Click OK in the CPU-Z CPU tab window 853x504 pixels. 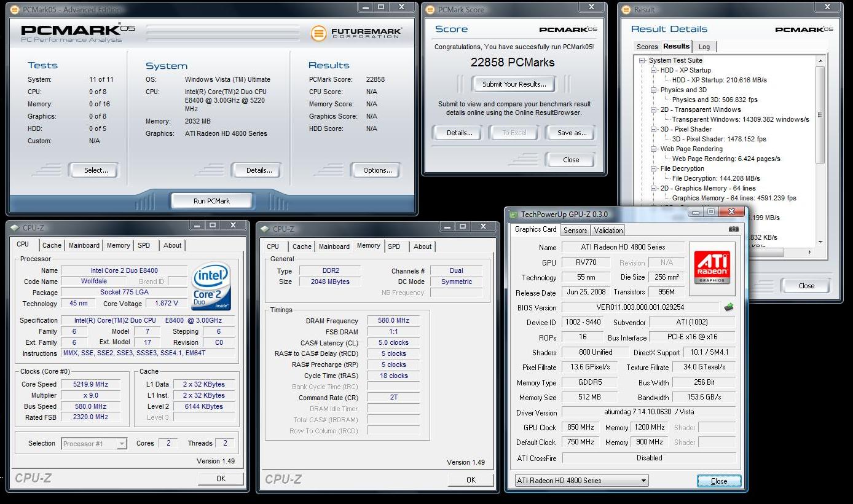tap(221, 478)
